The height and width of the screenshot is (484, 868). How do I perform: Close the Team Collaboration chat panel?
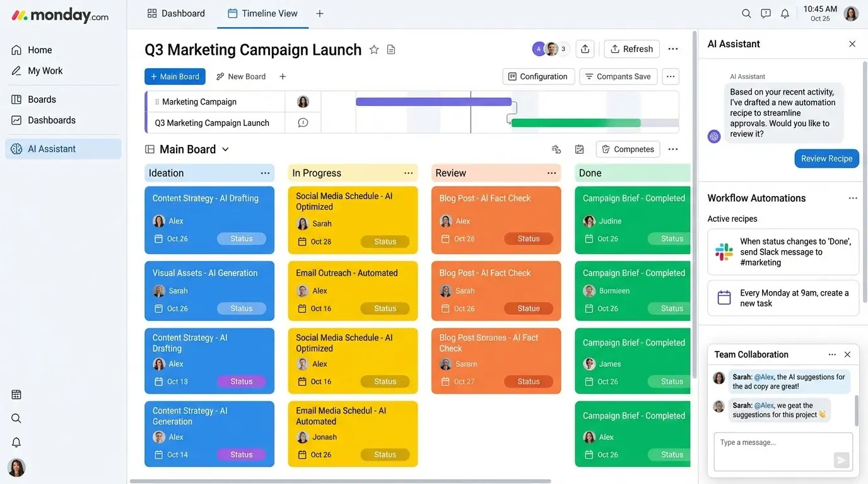pos(847,355)
